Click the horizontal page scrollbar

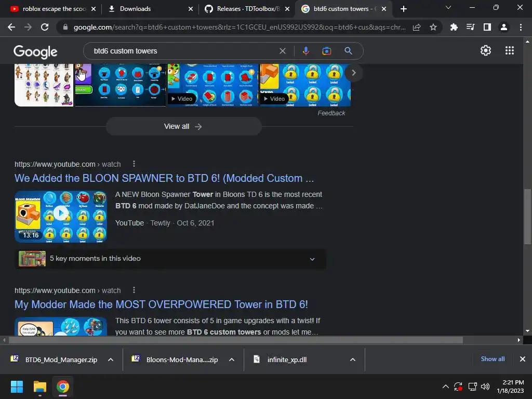(x=236, y=340)
